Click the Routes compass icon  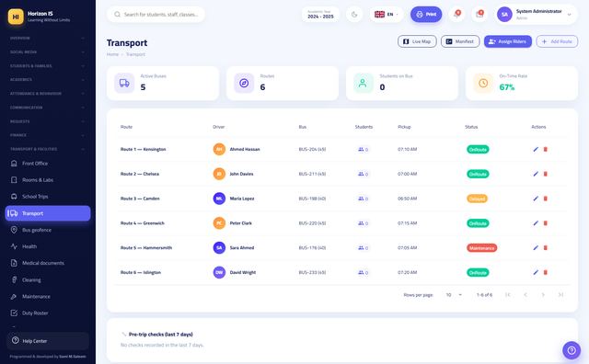pos(244,83)
